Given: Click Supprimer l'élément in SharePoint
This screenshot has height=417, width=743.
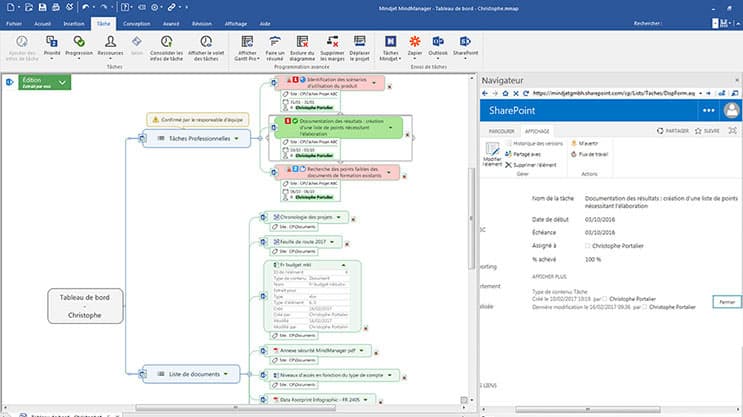Looking at the screenshot, I should click(x=531, y=165).
